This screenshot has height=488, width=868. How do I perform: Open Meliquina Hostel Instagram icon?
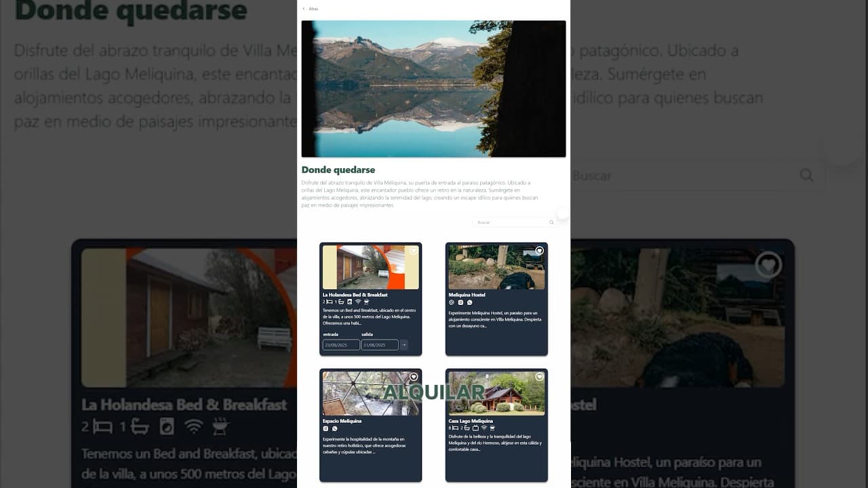(x=460, y=302)
